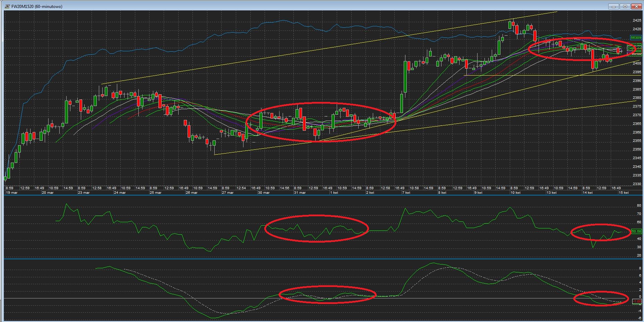This screenshot has width=644, height=322.
Task: Click the 14:56 time label on time axis
Action: point(284,188)
